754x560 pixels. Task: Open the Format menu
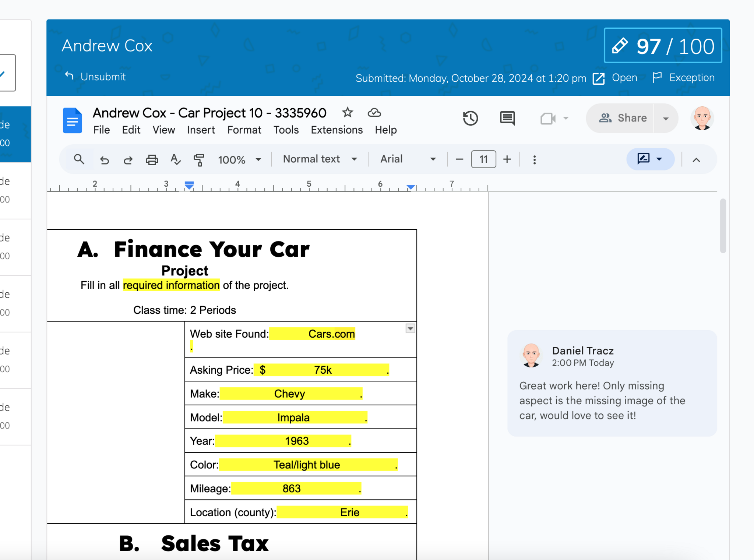244,130
